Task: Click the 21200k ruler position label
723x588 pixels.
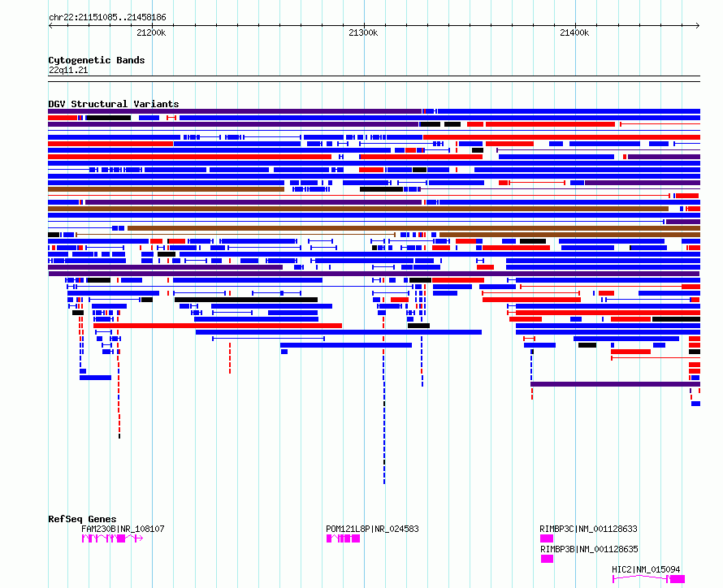Action: (151, 32)
